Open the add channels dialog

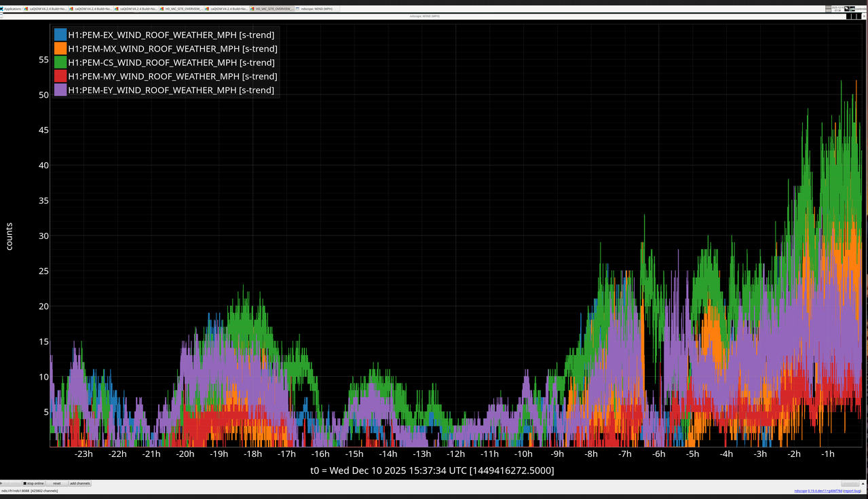(x=79, y=483)
